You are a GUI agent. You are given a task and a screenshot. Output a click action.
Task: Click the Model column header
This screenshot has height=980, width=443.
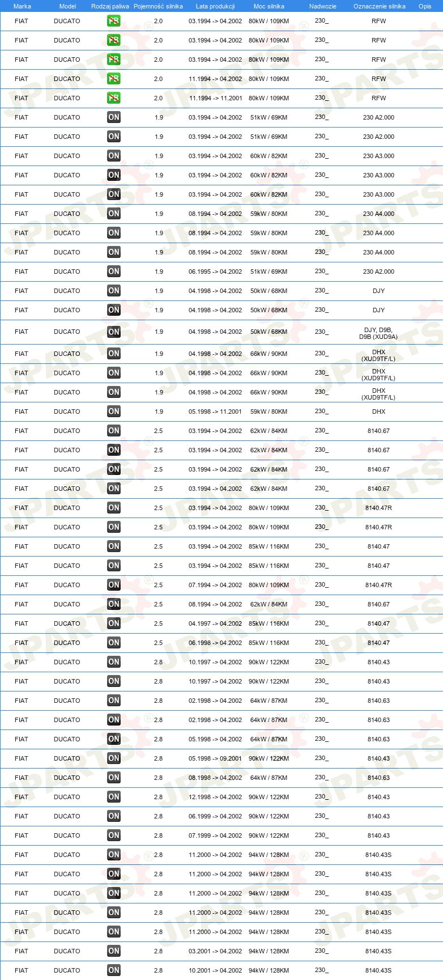click(x=67, y=6)
